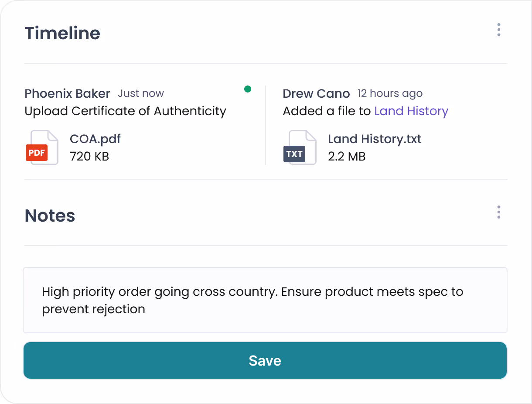
Task: Click the COA.pdf file name
Action: (95, 139)
